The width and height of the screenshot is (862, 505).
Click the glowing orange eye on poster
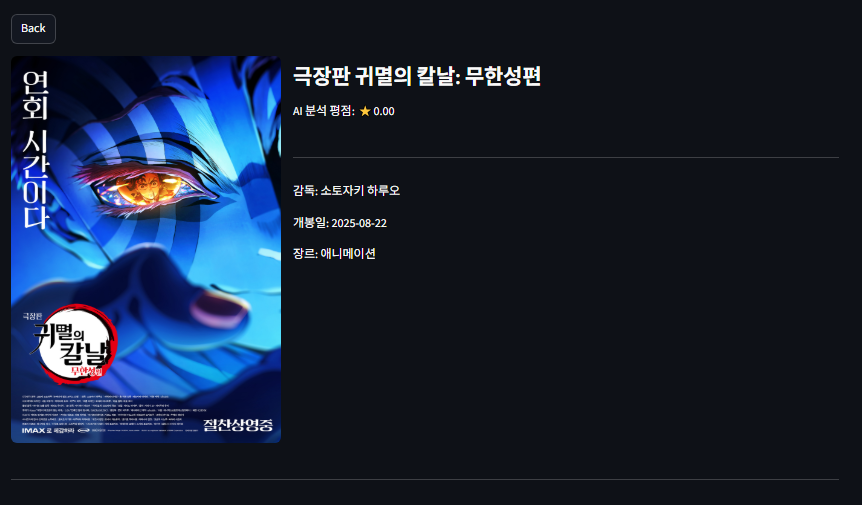(148, 188)
